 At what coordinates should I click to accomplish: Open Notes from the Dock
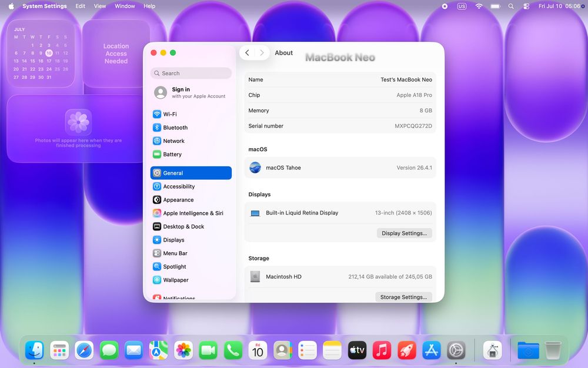tap(332, 351)
